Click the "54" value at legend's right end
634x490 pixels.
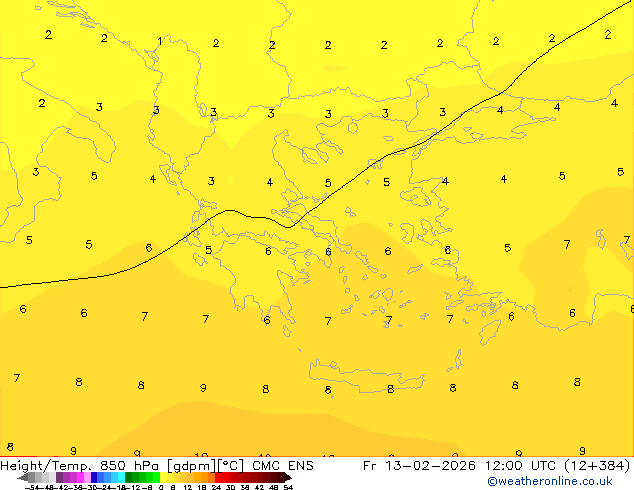coord(288,487)
